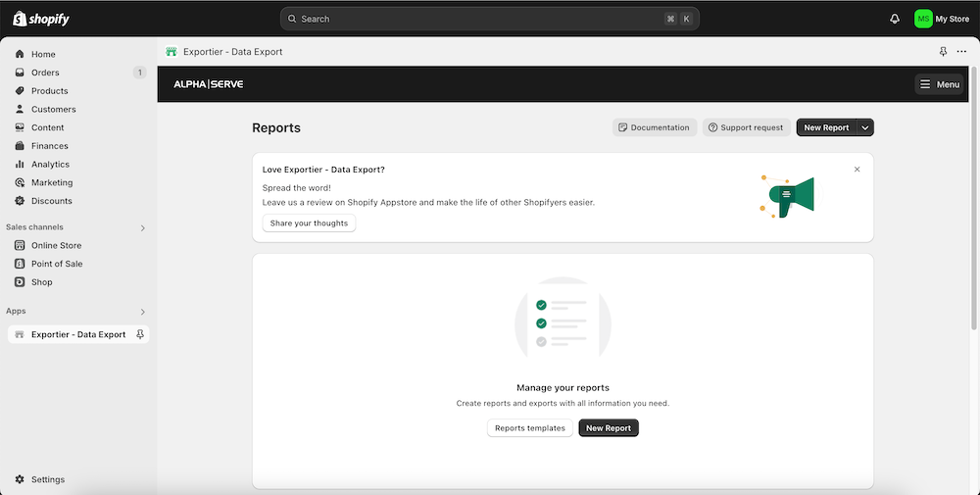Click the Finances icon in sidebar

coord(20,146)
